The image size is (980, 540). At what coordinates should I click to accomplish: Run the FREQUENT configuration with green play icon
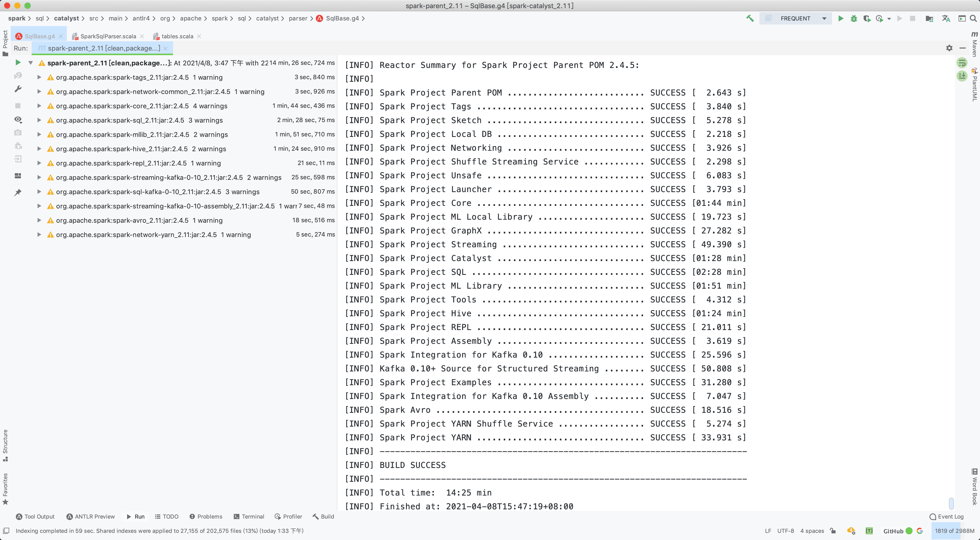click(x=841, y=18)
